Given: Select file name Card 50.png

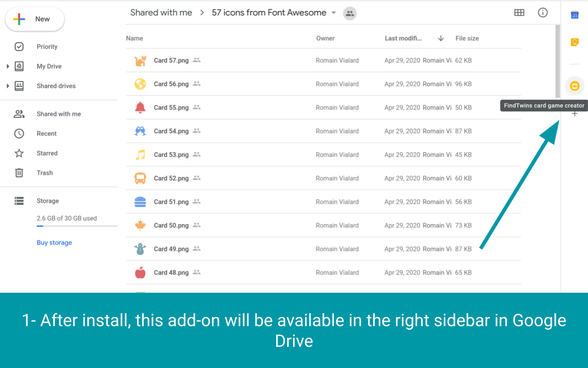Looking at the screenshot, I should [171, 225].
